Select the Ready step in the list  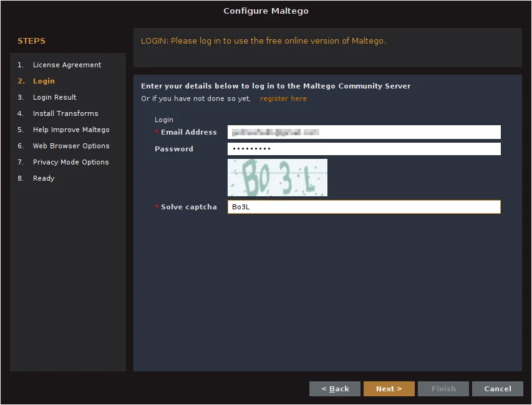pos(44,178)
